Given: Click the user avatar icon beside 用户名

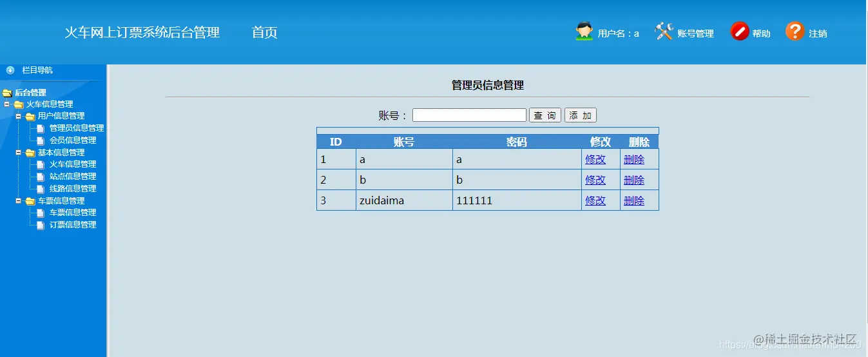Looking at the screenshot, I should coord(584,32).
